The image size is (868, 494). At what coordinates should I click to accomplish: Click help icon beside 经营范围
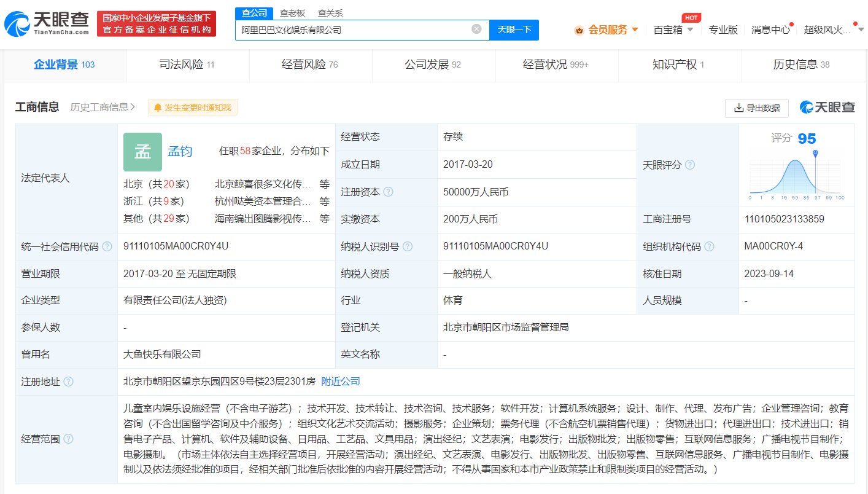click(68, 439)
